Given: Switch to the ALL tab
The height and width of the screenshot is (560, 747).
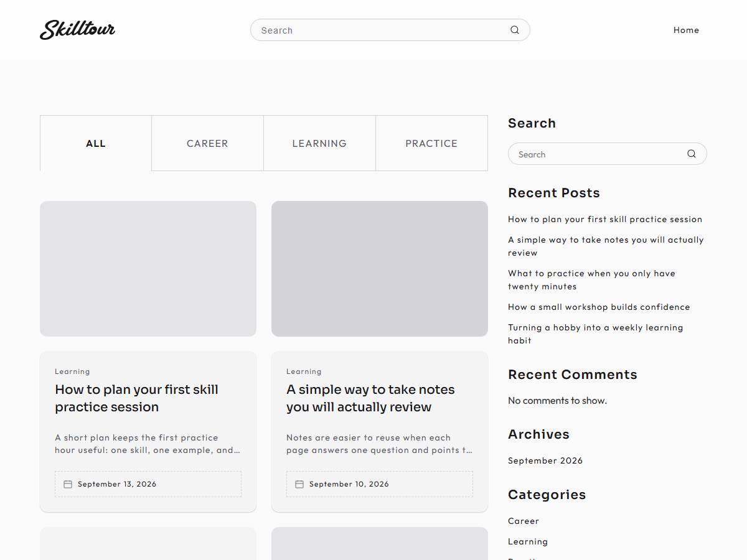Looking at the screenshot, I should click(x=96, y=143).
